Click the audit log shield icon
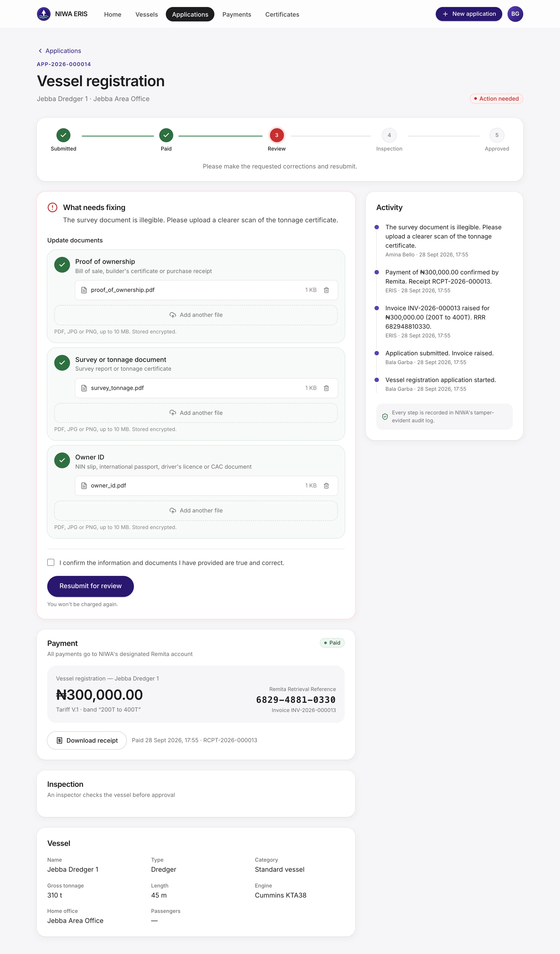The width and height of the screenshot is (560, 954). coord(385,416)
